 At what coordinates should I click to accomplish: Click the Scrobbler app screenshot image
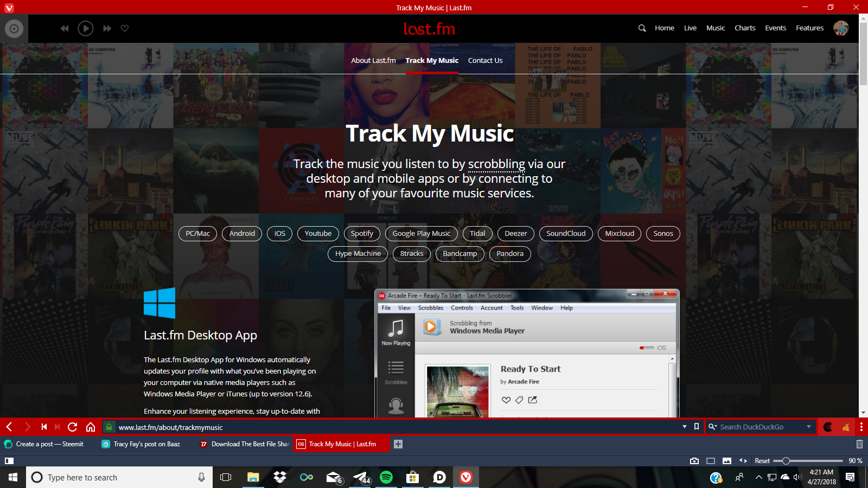click(527, 353)
